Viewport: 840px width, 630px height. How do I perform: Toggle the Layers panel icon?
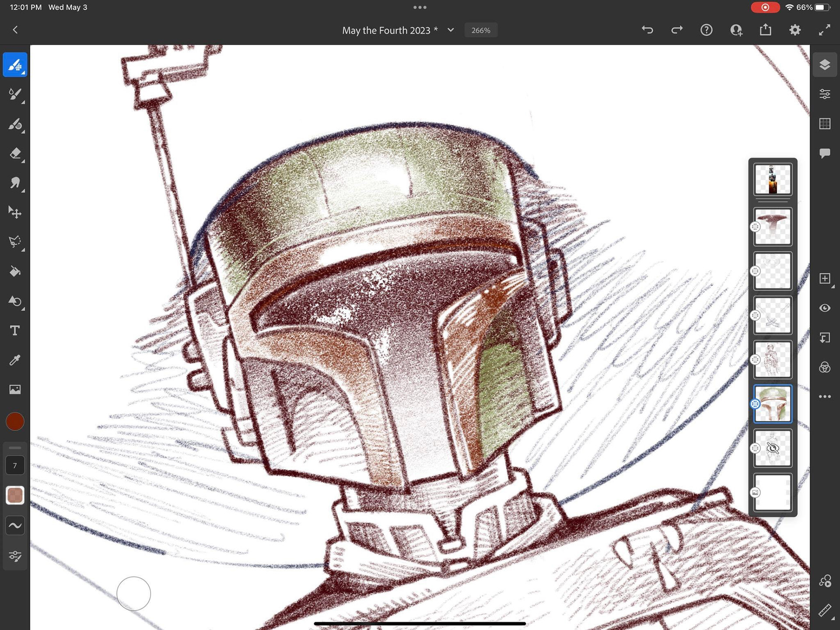click(x=825, y=65)
